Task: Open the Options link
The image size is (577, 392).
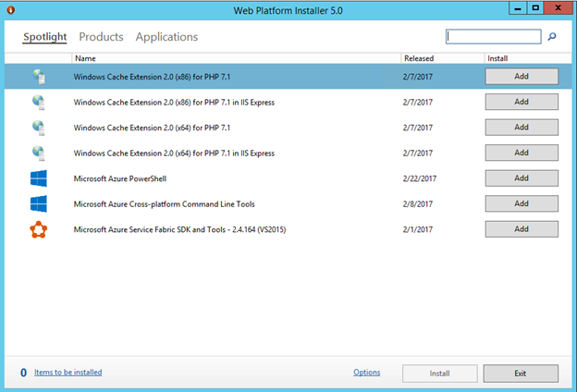Action: coord(366,373)
